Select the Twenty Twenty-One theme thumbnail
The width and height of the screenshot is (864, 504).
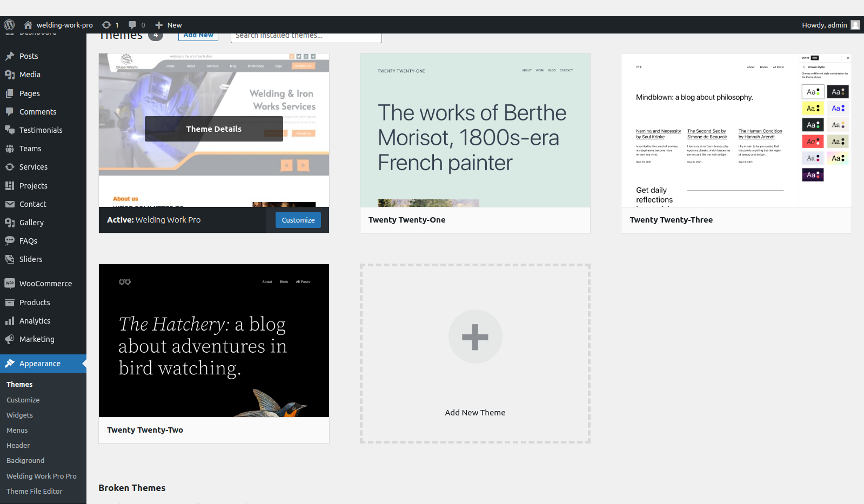pyautogui.click(x=475, y=130)
